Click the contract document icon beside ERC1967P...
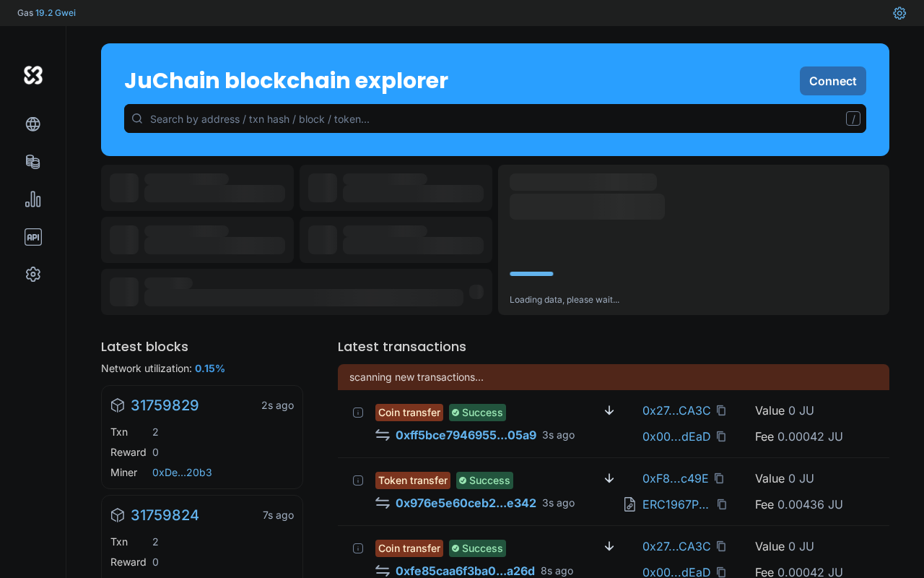The image size is (924, 578). [630, 504]
